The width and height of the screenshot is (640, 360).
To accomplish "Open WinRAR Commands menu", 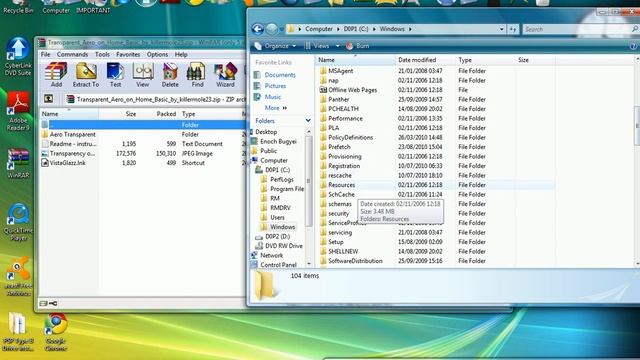I will [x=72, y=54].
